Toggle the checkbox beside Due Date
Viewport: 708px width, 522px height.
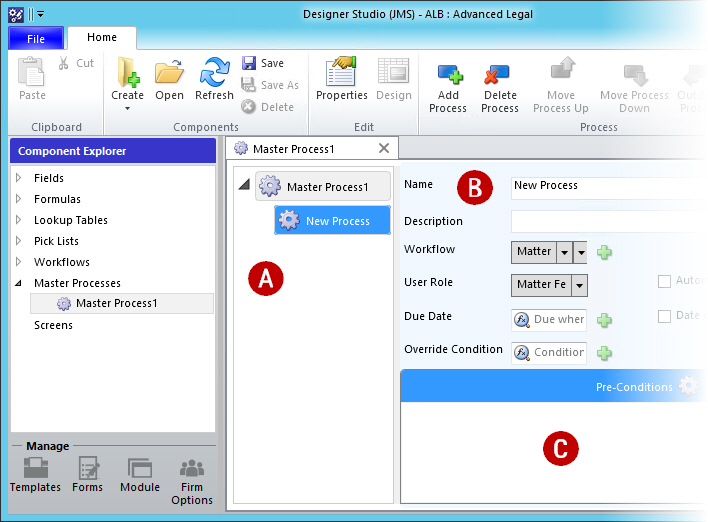point(664,316)
